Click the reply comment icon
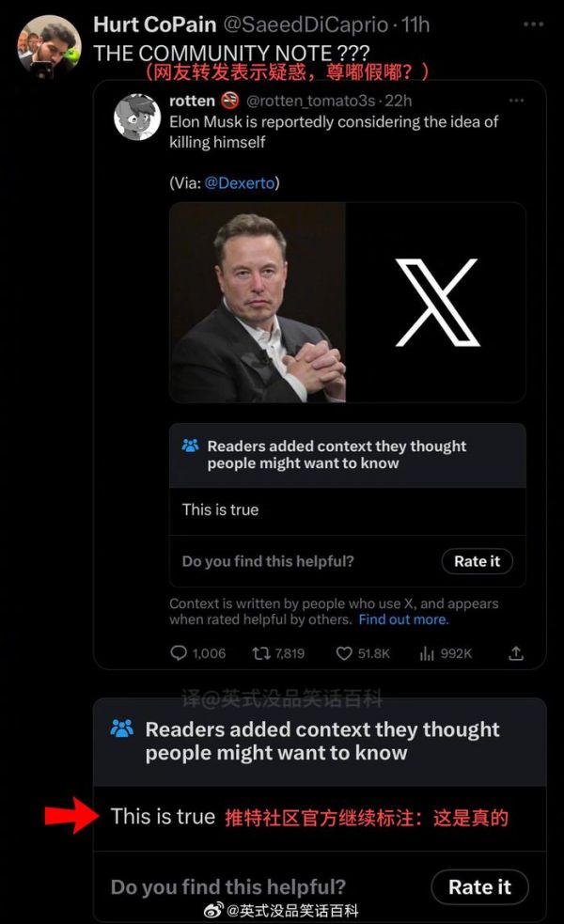 [x=179, y=653]
